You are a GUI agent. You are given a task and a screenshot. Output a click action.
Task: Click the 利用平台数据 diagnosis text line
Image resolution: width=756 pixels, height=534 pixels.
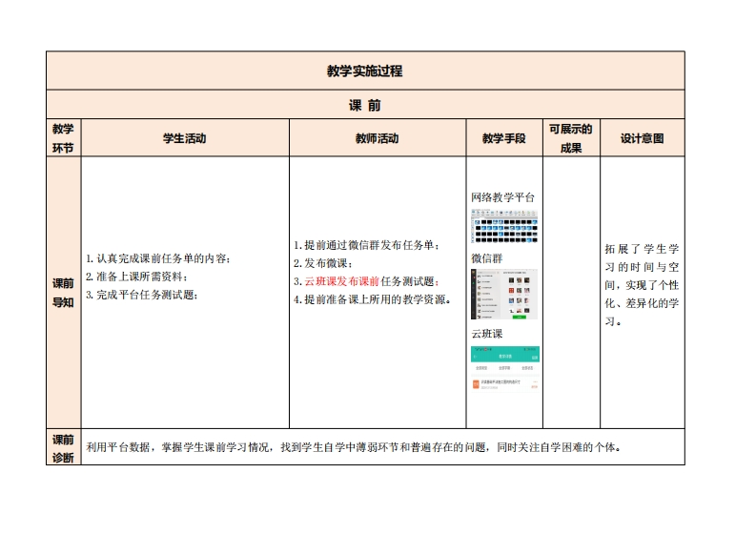[353, 446]
